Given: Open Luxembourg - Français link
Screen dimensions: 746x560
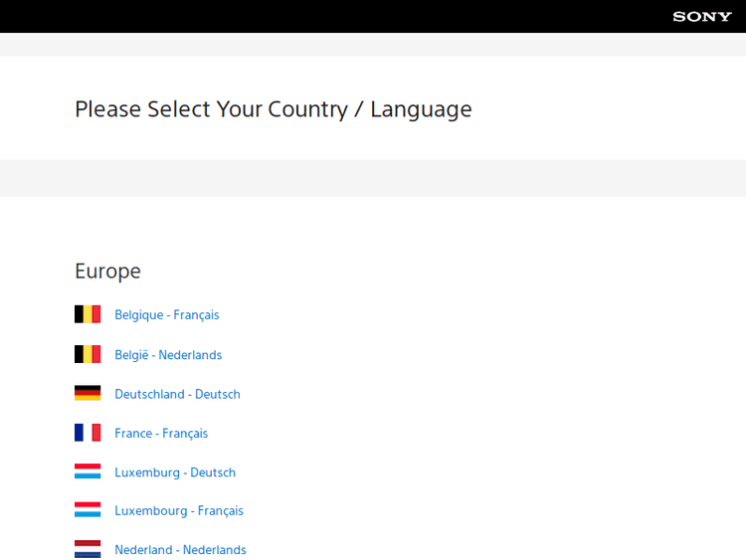Looking at the screenshot, I should click(179, 511).
